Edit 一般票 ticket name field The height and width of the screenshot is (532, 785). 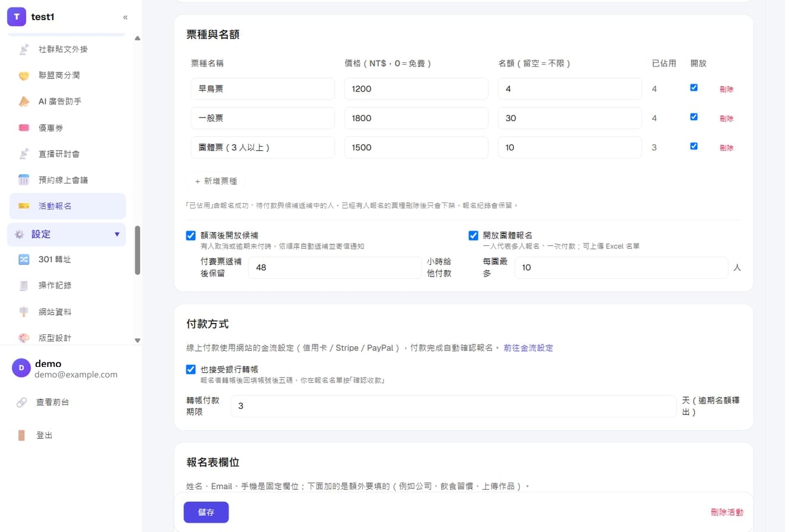coord(263,118)
